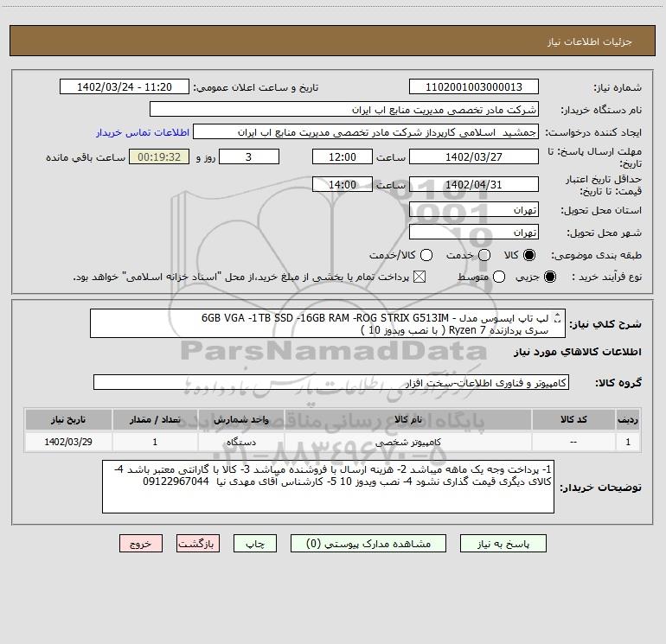
Task: Click the 'پاسخ به نیاز' button
Action: tap(503, 544)
